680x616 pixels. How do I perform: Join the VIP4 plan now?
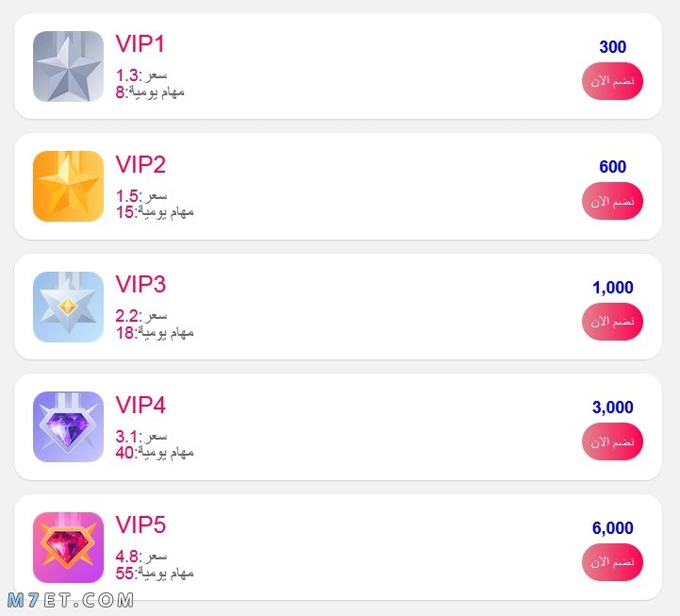pos(612,441)
